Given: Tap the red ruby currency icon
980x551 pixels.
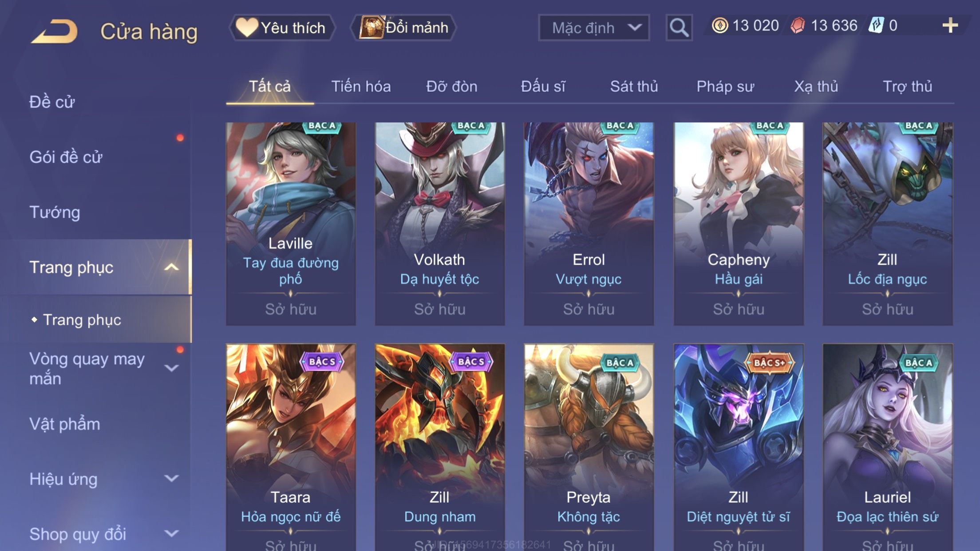Looking at the screenshot, I should pos(798,25).
